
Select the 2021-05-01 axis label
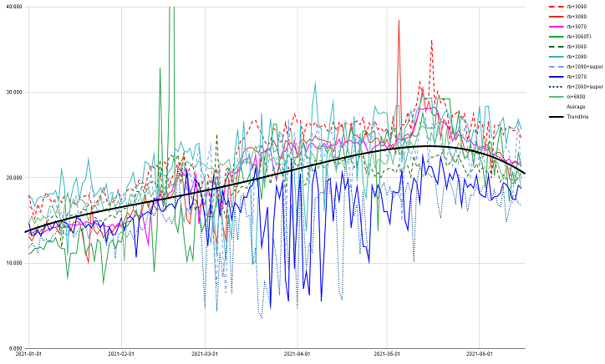(x=387, y=354)
